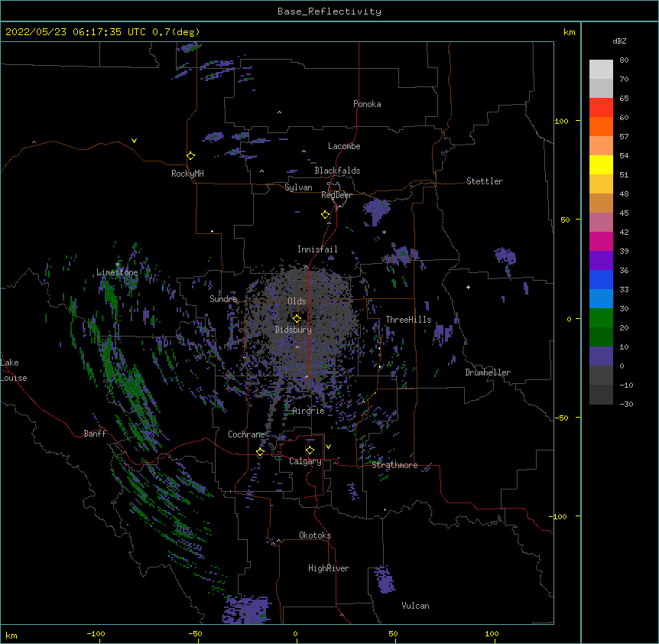Image resolution: width=659 pixels, height=644 pixels.
Task: Click the yellow radar site marker near Didsbury
Action: click(x=297, y=319)
